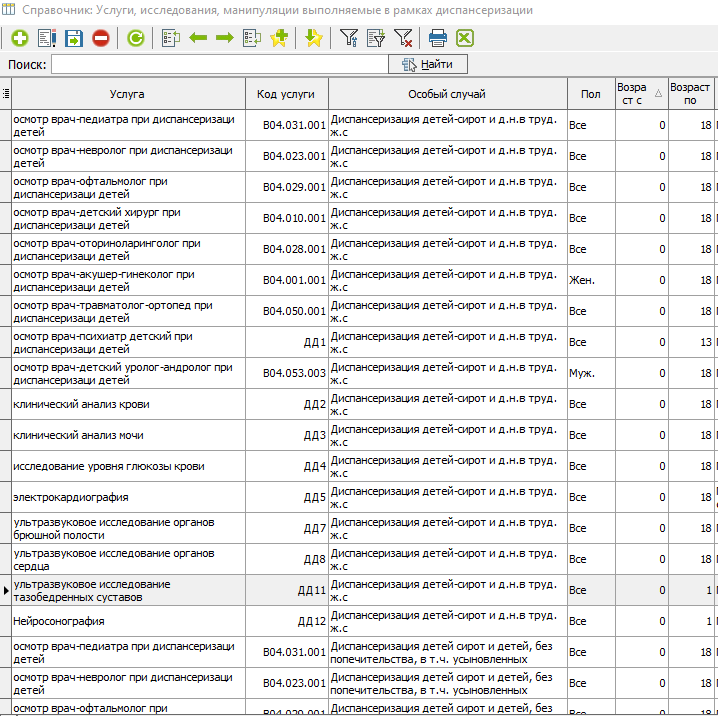Click into the Поиск search field
The image size is (718, 716).
point(220,64)
